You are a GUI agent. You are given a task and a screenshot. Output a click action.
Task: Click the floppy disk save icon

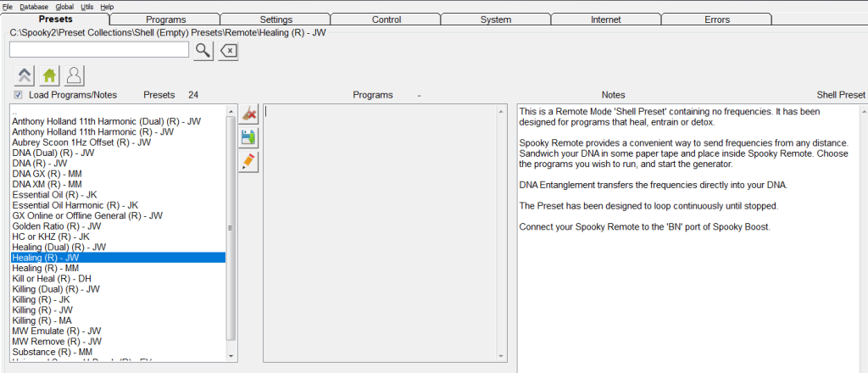tap(249, 137)
